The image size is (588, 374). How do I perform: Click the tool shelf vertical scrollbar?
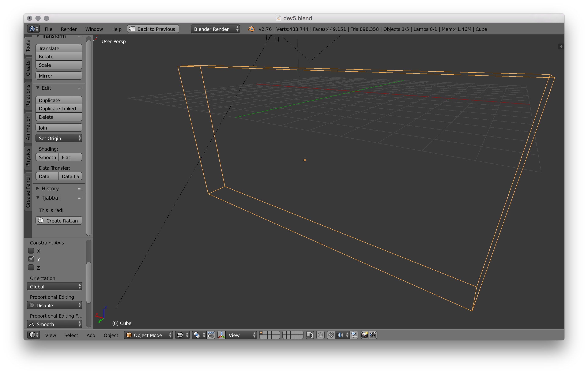(x=89, y=138)
